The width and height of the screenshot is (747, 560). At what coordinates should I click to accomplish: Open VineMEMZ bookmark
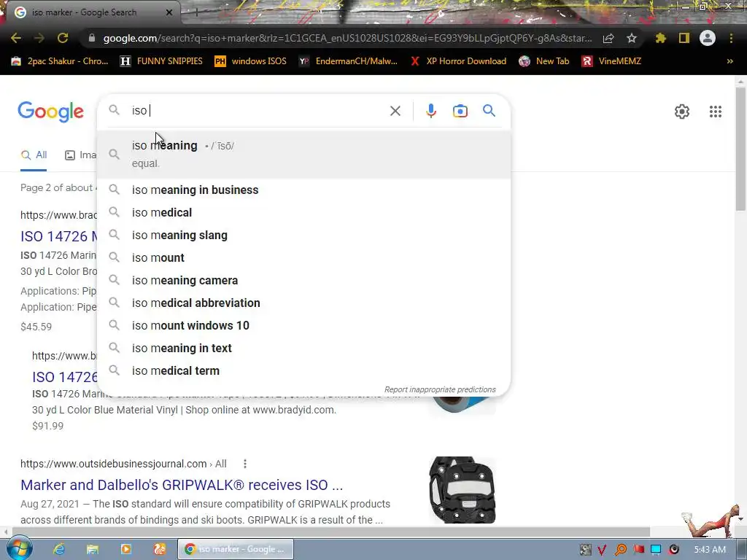pyautogui.click(x=612, y=61)
